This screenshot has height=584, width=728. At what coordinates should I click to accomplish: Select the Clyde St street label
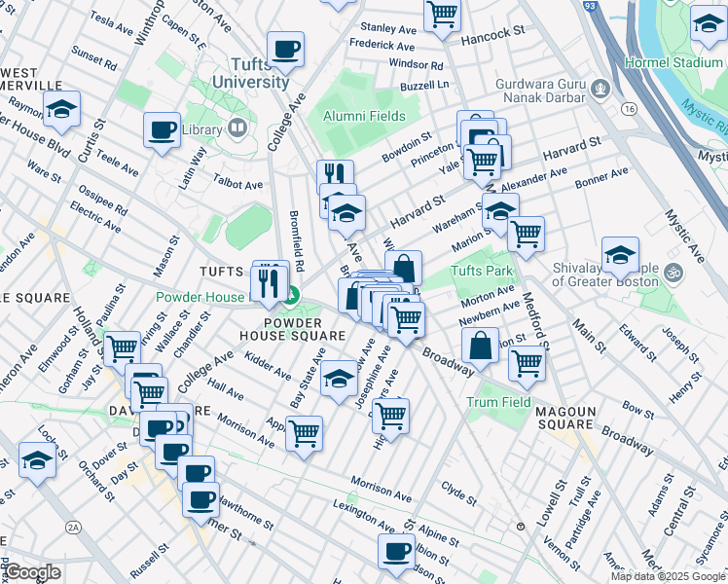pos(458,493)
